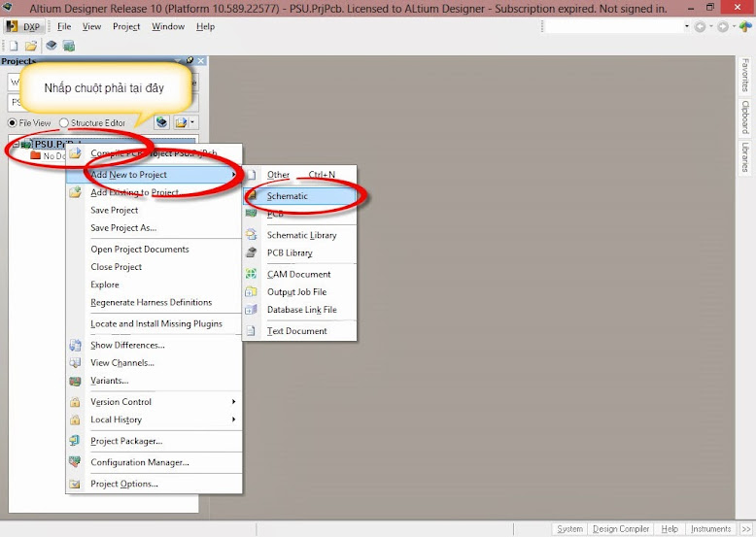This screenshot has width=756, height=537.
Task: Select PCB in the submenu
Action: [299, 214]
